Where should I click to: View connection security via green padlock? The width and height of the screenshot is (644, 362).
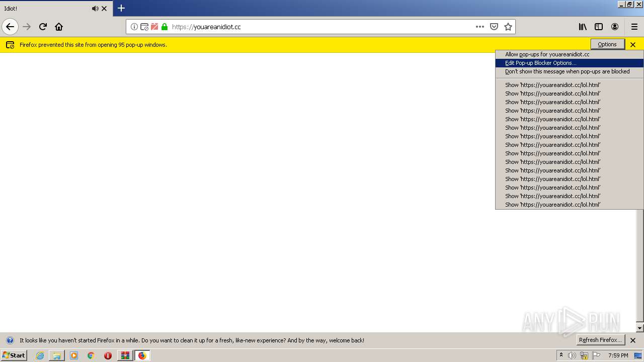click(165, 27)
